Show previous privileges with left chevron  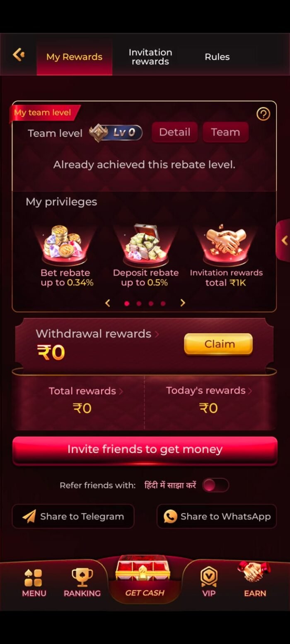pos(108,303)
